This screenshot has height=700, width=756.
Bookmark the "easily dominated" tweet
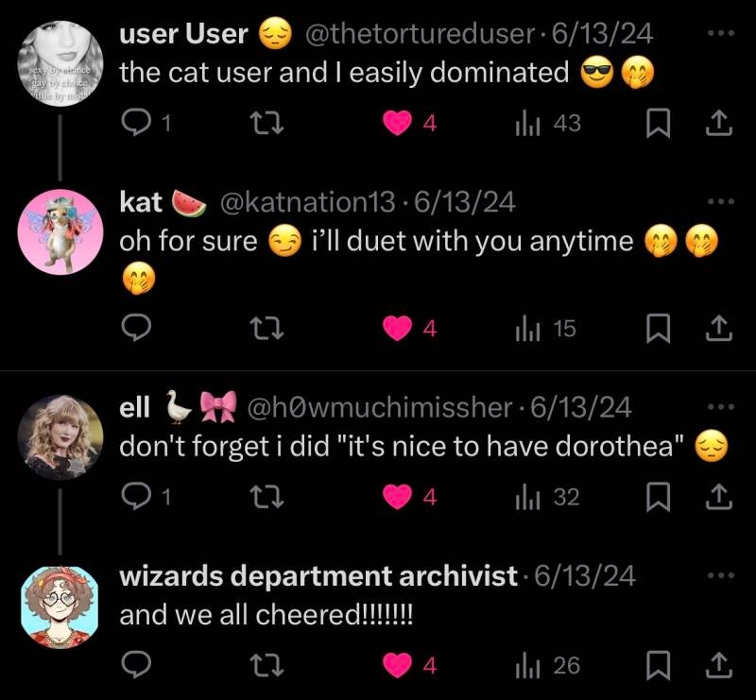tap(658, 123)
